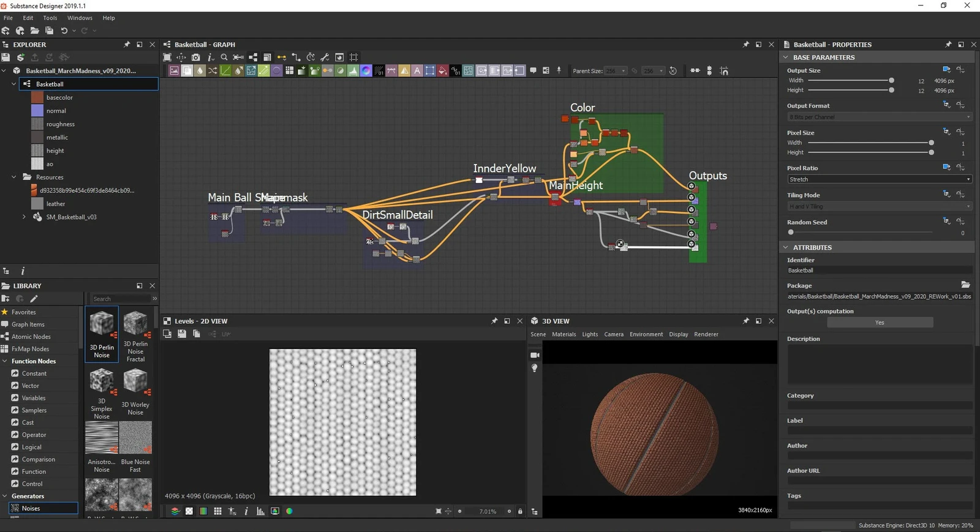Image resolution: width=980 pixels, height=532 pixels.
Task: Select the Noises category in Library
Action: 31,508
